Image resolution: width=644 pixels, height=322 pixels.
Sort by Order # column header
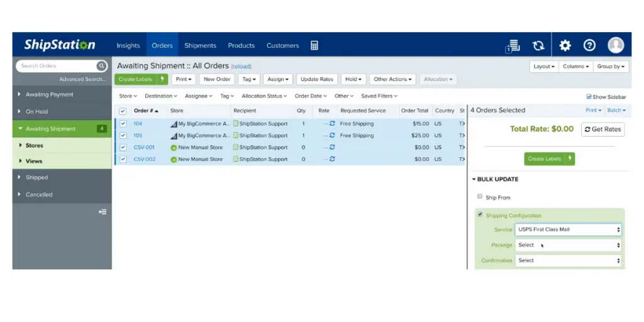point(146,111)
